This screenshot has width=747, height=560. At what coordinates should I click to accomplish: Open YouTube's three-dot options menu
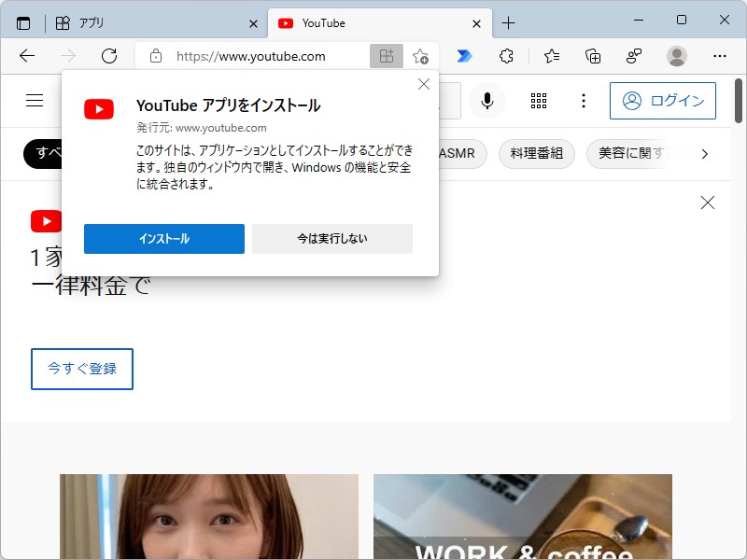[584, 101]
